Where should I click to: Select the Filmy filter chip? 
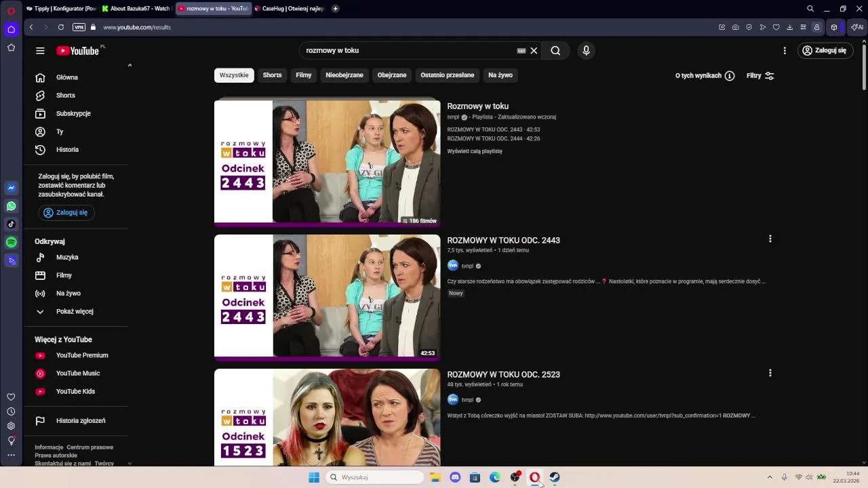point(304,75)
